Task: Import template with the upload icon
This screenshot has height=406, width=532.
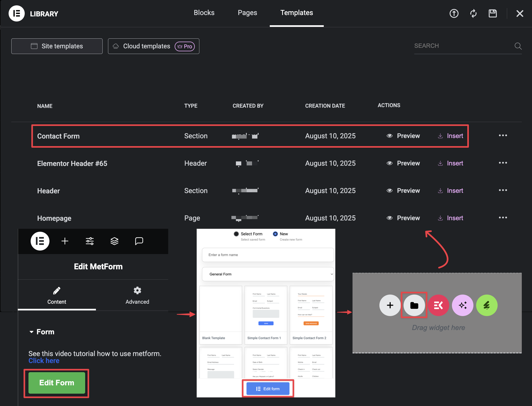Action: [x=454, y=13]
